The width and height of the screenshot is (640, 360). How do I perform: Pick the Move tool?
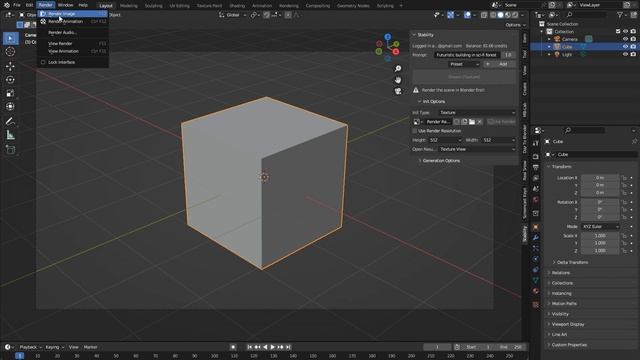10,66
